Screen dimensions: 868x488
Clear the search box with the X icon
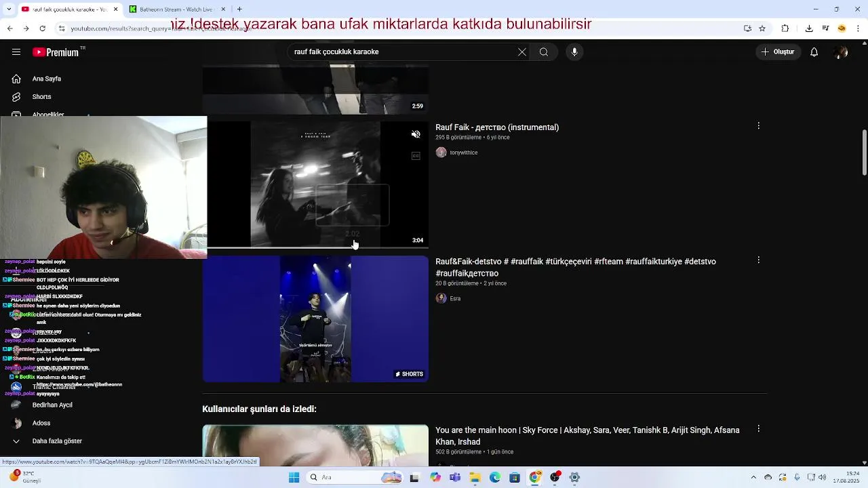(x=522, y=52)
